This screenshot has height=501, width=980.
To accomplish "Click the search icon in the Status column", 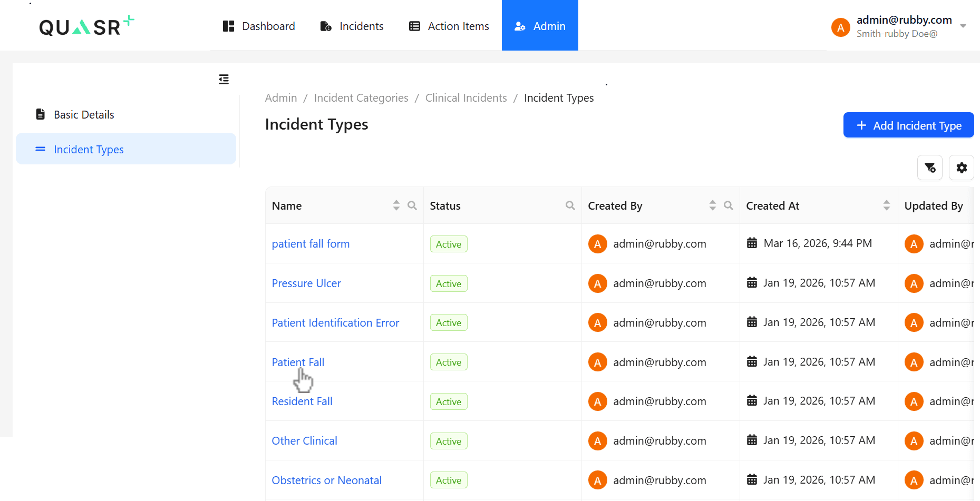I will 570,205.
